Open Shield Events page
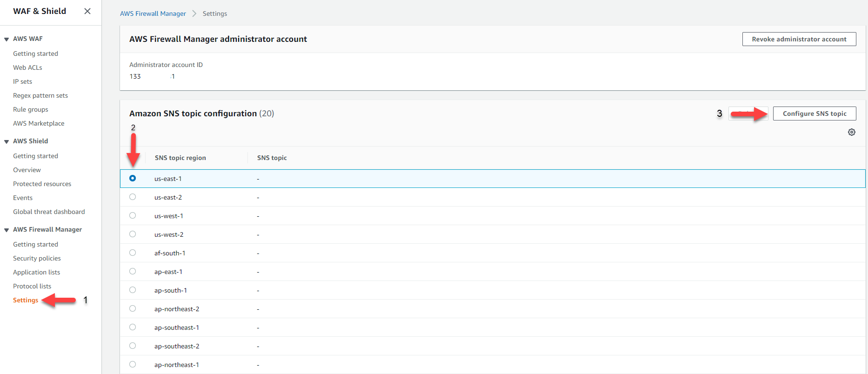Viewport: 868px width, 374px height. (23, 198)
